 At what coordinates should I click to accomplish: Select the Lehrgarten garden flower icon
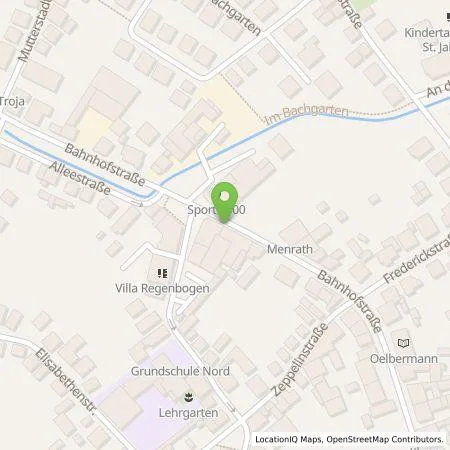pyautogui.click(x=189, y=397)
